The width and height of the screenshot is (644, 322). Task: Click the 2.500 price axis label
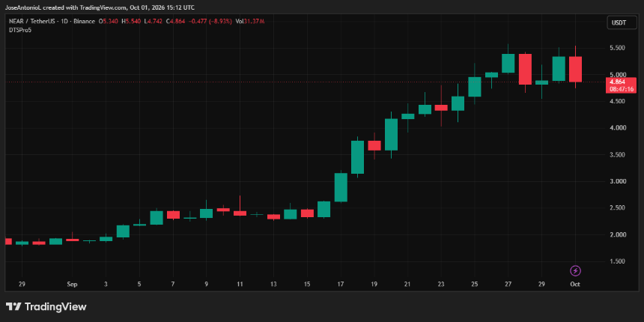618,208
